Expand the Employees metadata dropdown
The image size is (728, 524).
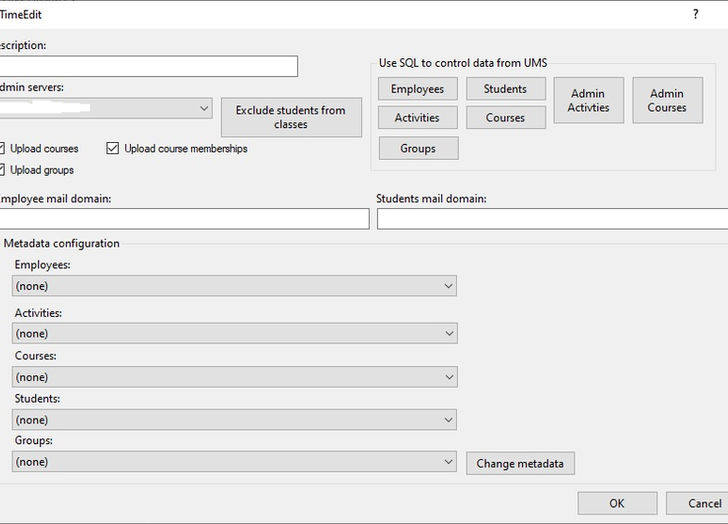click(234, 286)
